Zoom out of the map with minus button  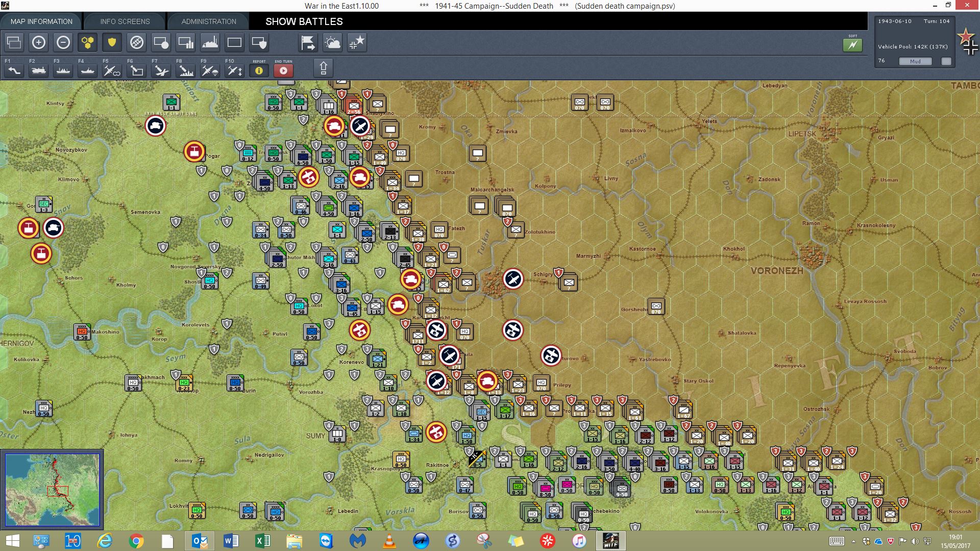click(63, 42)
